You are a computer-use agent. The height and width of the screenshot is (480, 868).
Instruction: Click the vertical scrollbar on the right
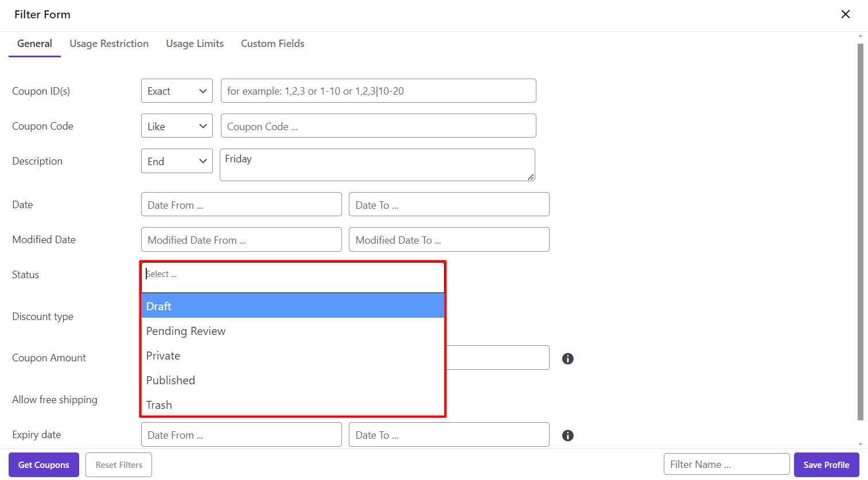point(860,229)
